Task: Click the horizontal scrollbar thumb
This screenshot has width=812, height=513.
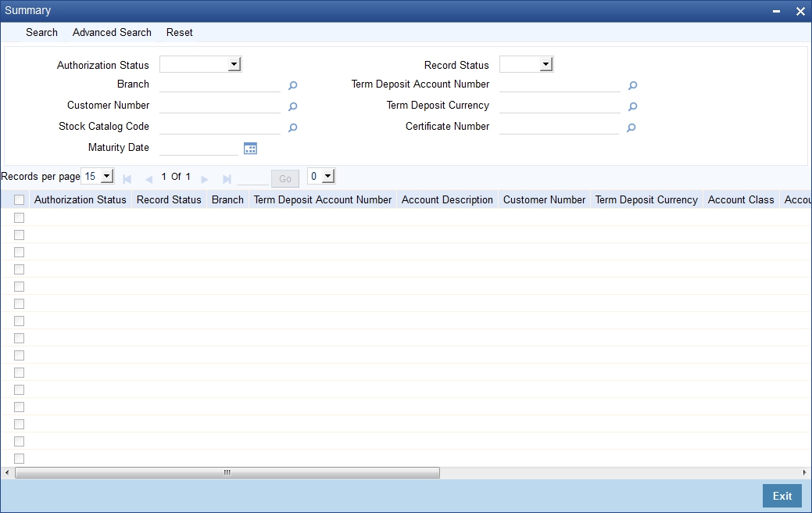Action: [227, 472]
